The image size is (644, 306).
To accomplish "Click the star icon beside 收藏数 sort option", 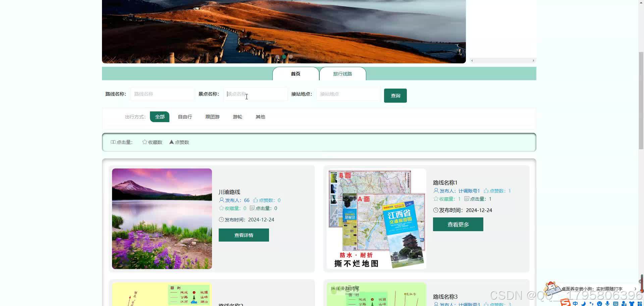I will pos(145,142).
